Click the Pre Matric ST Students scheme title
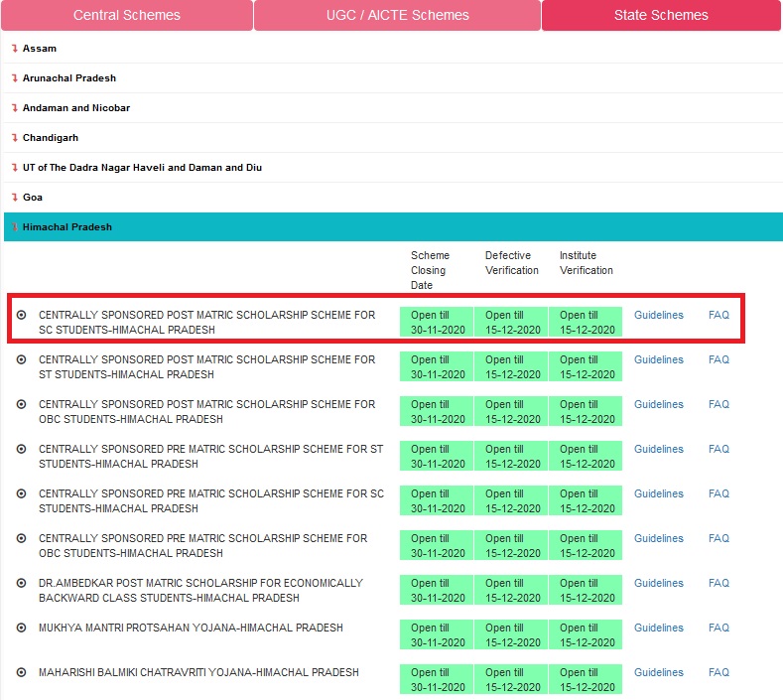The width and height of the screenshot is (783, 700). pos(210,457)
